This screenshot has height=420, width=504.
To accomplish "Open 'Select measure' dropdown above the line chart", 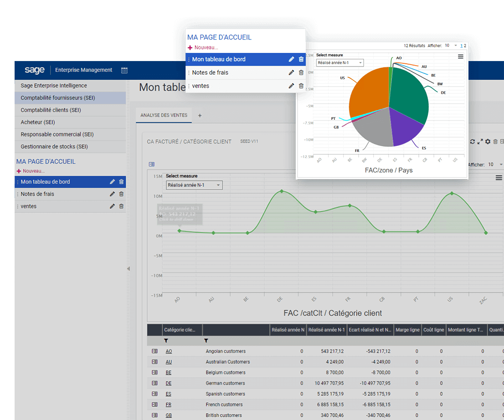I will coord(194,185).
